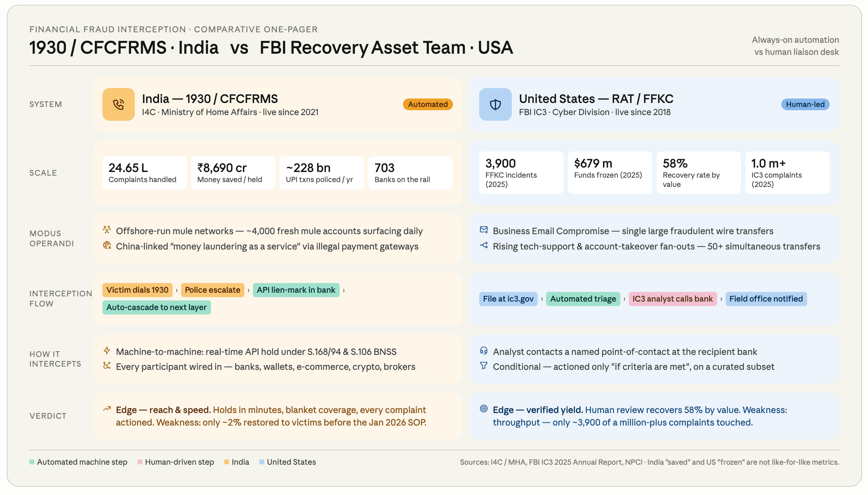Click the fan-out arrow icon beside rising tech-support

click(484, 245)
